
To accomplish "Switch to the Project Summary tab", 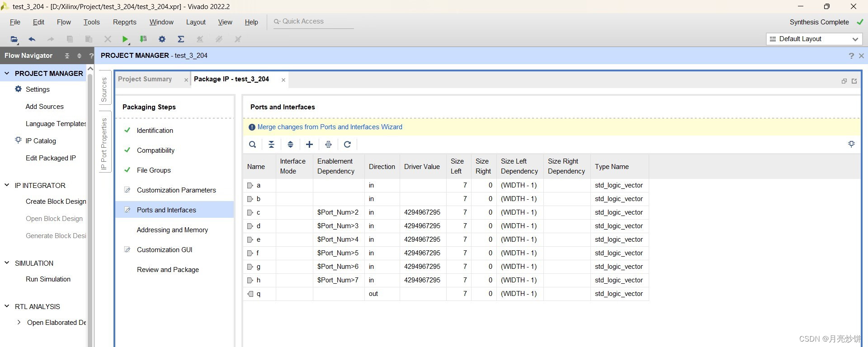I will [x=145, y=79].
